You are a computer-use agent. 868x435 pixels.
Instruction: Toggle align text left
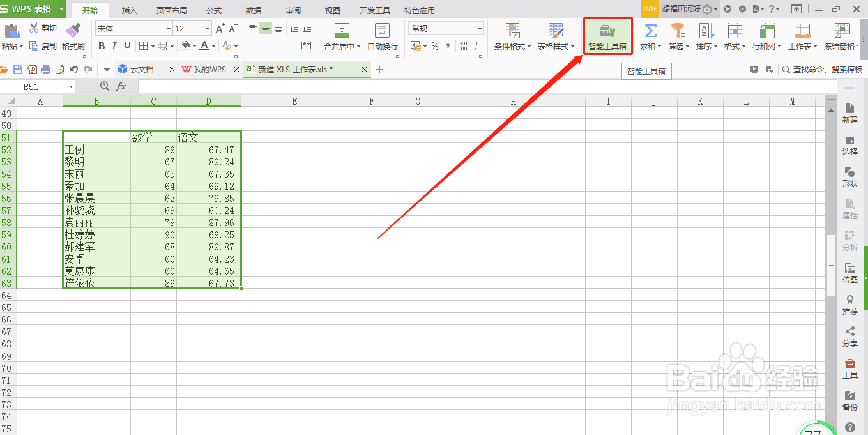coord(253,46)
